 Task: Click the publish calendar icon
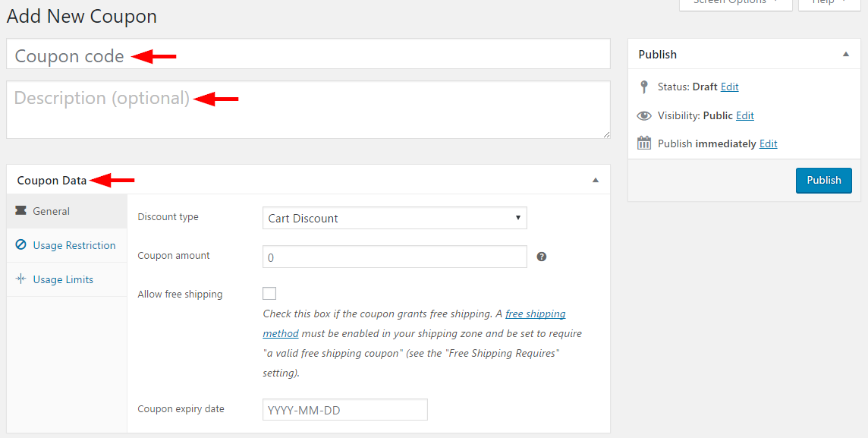(x=644, y=143)
